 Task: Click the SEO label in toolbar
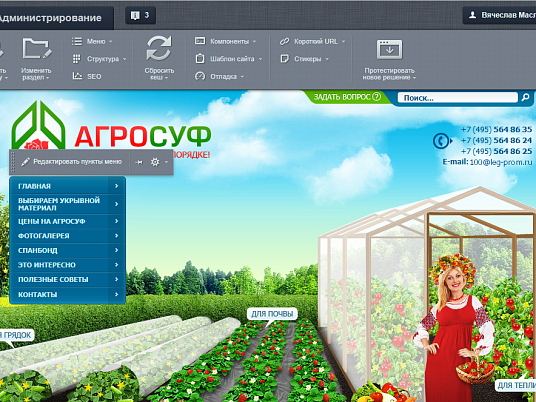click(94, 77)
